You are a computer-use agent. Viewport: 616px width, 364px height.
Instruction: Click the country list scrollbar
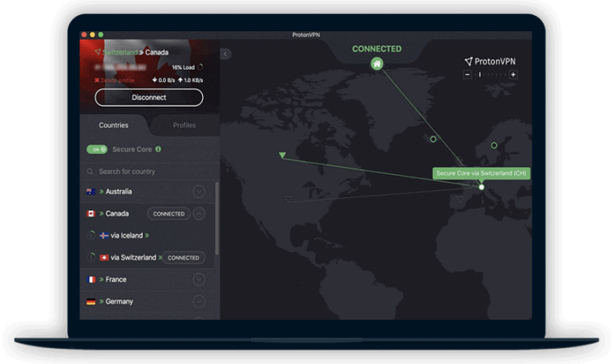tap(217, 218)
